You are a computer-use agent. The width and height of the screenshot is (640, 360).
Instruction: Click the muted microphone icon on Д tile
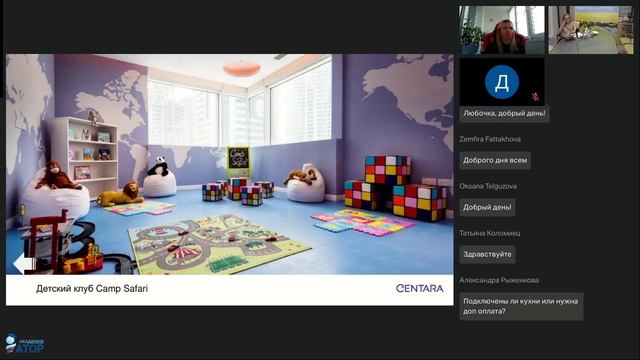coord(535,97)
